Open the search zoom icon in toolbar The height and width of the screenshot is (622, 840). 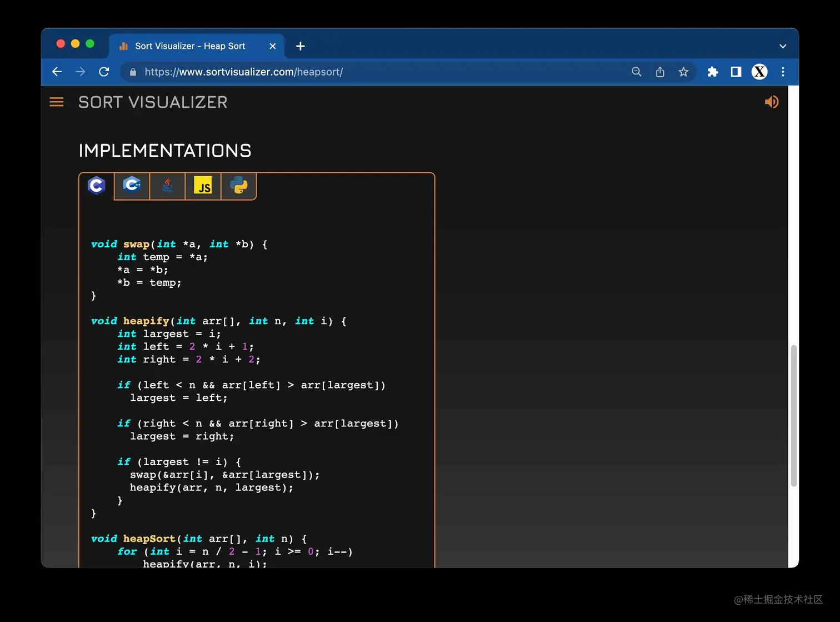pos(636,72)
